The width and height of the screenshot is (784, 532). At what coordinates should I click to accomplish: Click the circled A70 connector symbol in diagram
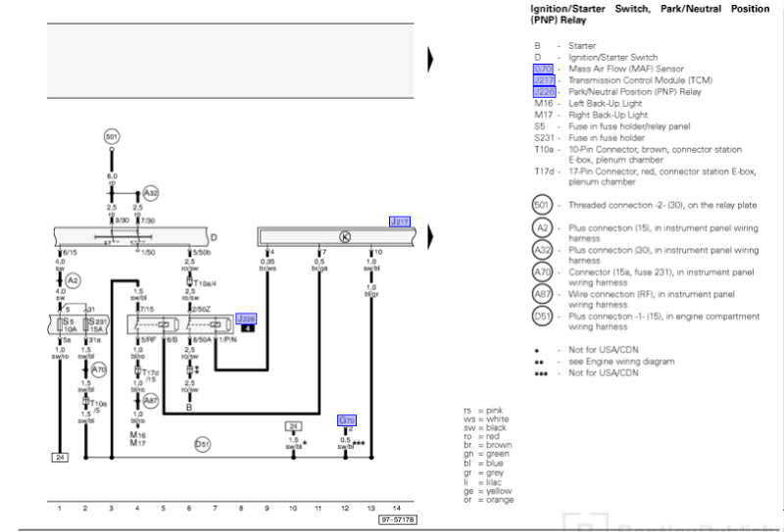99,370
